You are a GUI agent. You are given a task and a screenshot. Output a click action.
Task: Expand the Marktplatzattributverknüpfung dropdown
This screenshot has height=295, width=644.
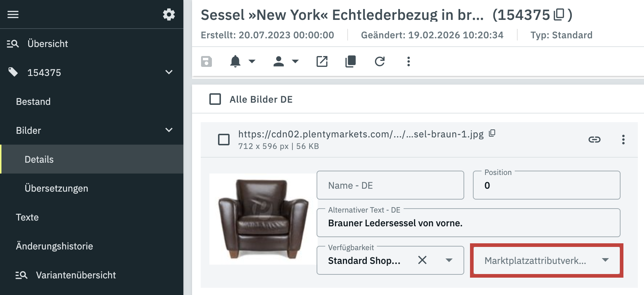[605, 260]
